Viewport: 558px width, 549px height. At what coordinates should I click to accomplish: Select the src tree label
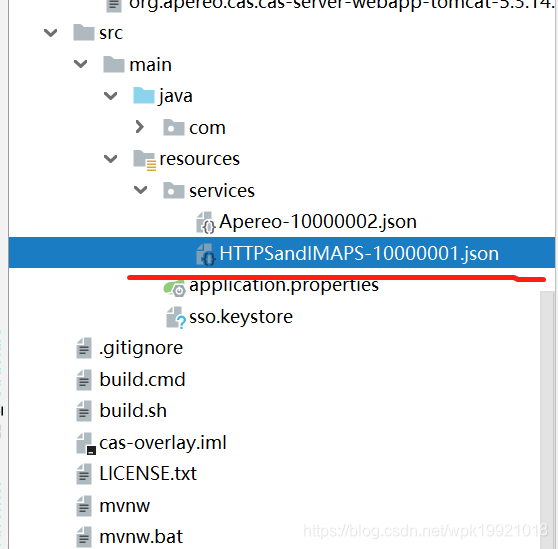pyautogui.click(x=111, y=33)
